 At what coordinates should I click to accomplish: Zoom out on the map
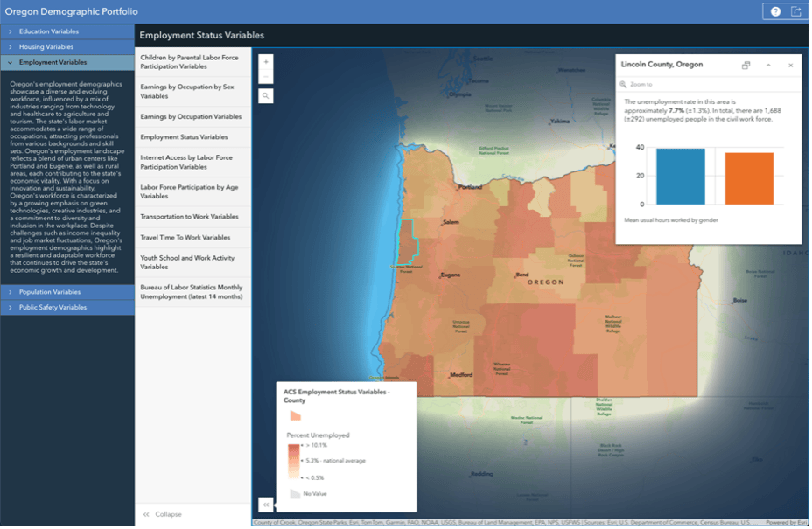coord(266,77)
